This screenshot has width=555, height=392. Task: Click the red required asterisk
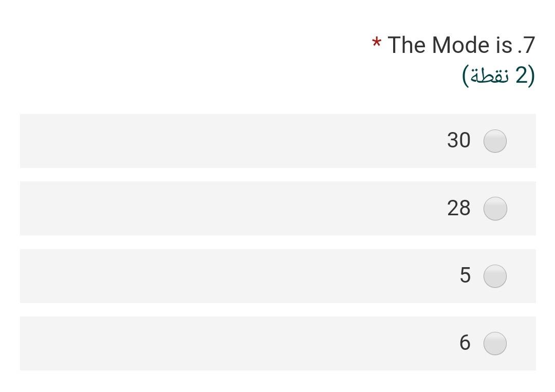pyautogui.click(x=377, y=43)
